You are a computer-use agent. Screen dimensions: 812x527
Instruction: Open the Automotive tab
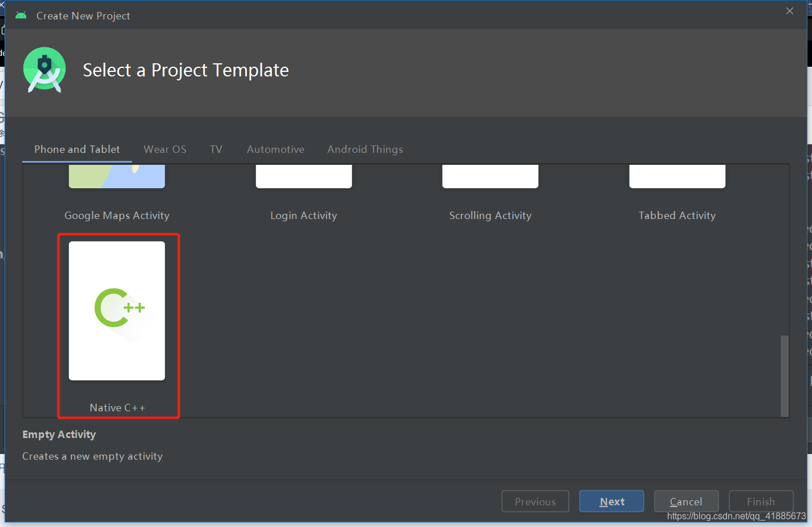point(275,149)
